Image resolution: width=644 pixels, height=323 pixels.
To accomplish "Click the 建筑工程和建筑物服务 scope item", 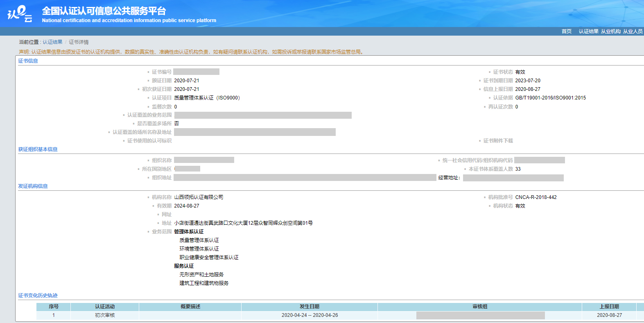I will [204, 283].
